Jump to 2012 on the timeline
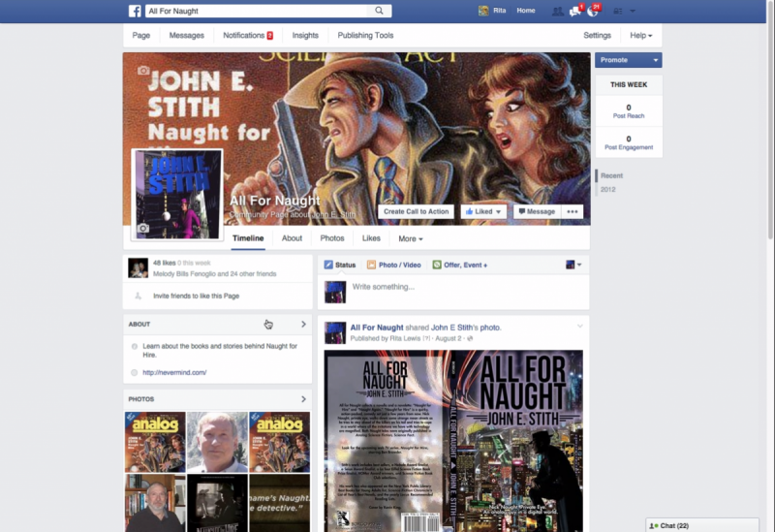Screen dimensions: 775x532 point(608,189)
